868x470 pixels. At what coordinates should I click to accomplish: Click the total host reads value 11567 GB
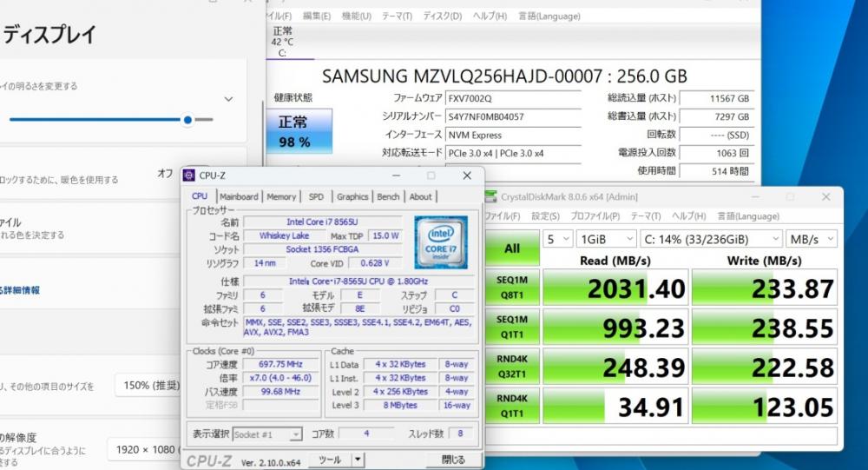coord(716,98)
